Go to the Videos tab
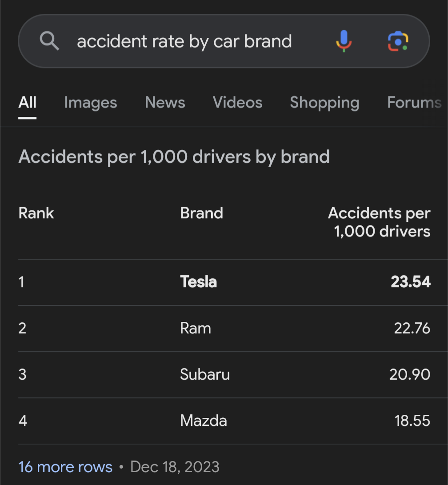448x485 pixels. (238, 103)
